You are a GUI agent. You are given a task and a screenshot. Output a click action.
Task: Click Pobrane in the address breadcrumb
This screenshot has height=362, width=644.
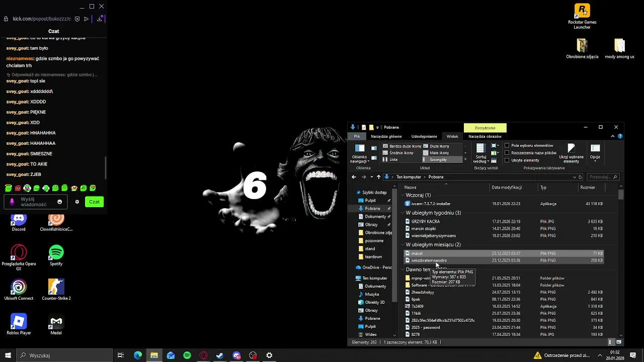[x=436, y=177]
